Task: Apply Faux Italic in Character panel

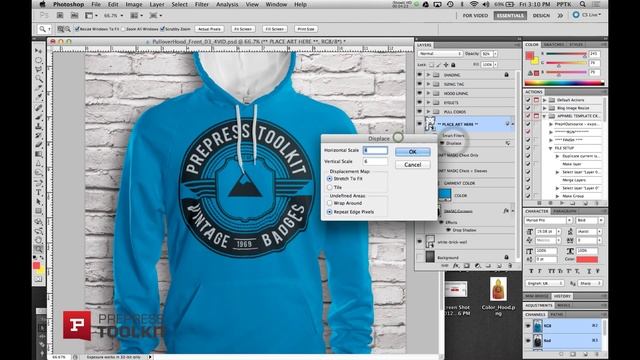Action: 540,271
